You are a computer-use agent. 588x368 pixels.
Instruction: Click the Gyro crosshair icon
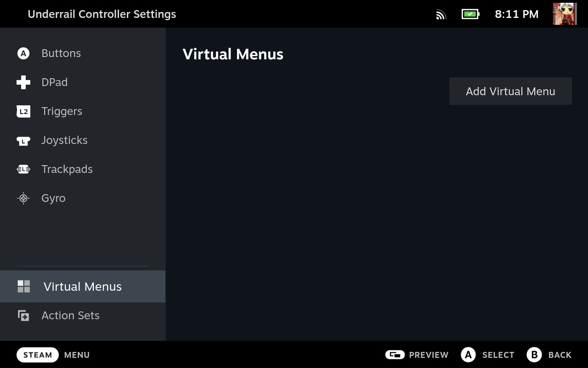(23, 198)
